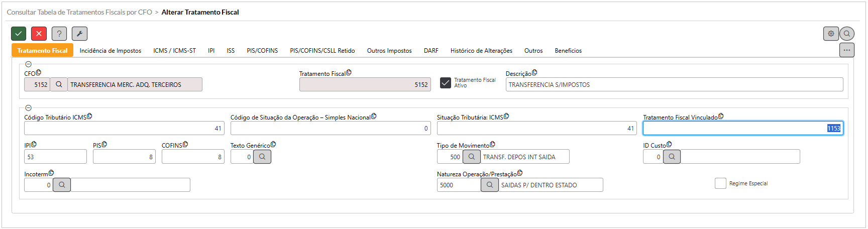The image size is (868, 229).
Task: Open help with the question mark icon
Action: 59,34
